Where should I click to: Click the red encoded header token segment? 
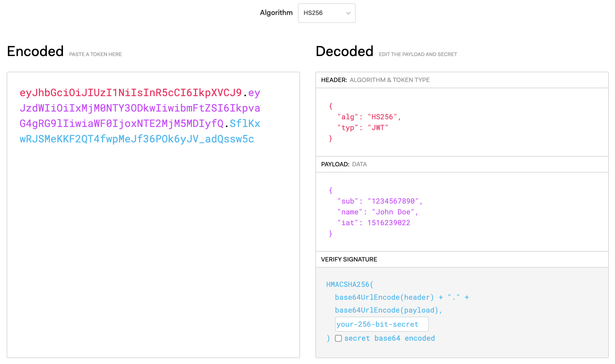coord(131,93)
